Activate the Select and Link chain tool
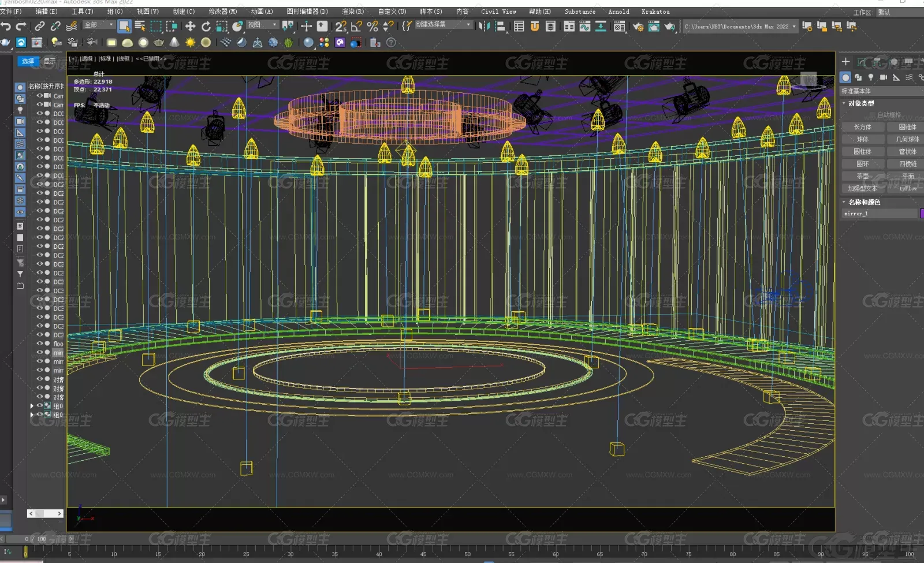The width and height of the screenshot is (924, 563). click(x=39, y=26)
